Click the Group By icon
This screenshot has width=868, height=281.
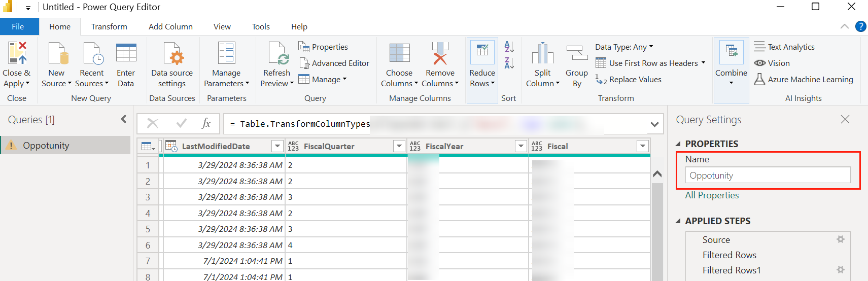pyautogui.click(x=577, y=55)
